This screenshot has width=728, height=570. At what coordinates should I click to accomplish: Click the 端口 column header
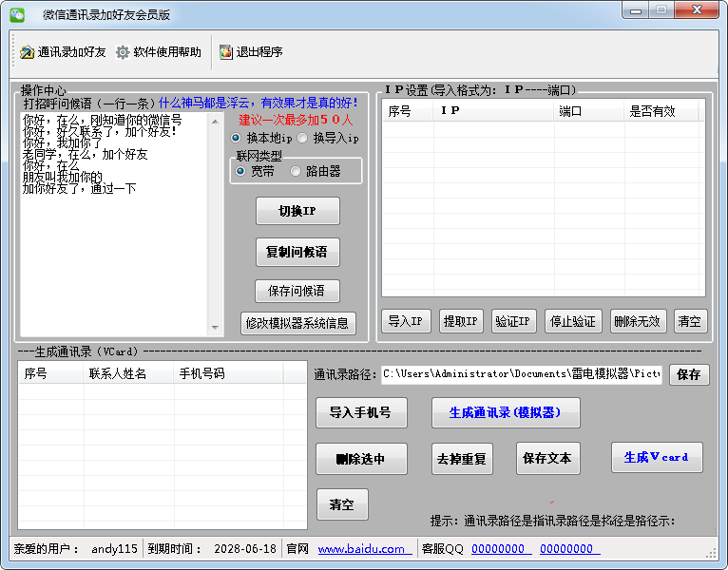(x=588, y=111)
